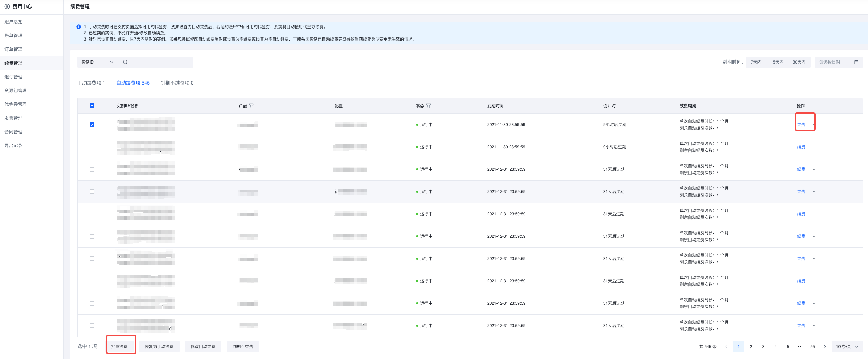Viewport: 868px width, 359px height.
Task: Click the 修改自动续费 button
Action: point(203,347)
